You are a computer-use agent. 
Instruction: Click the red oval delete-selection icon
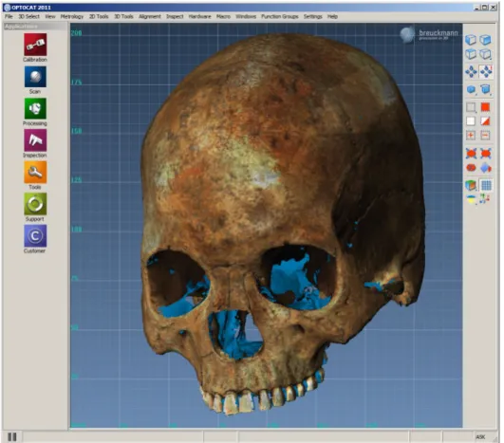pyautogui.click(x=471, y=167)
